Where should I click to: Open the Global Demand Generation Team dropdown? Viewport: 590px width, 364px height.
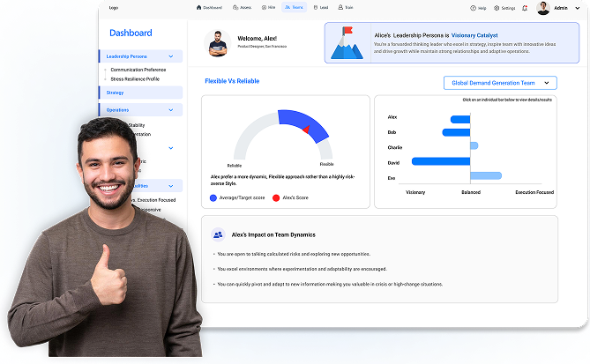[500, 83]
